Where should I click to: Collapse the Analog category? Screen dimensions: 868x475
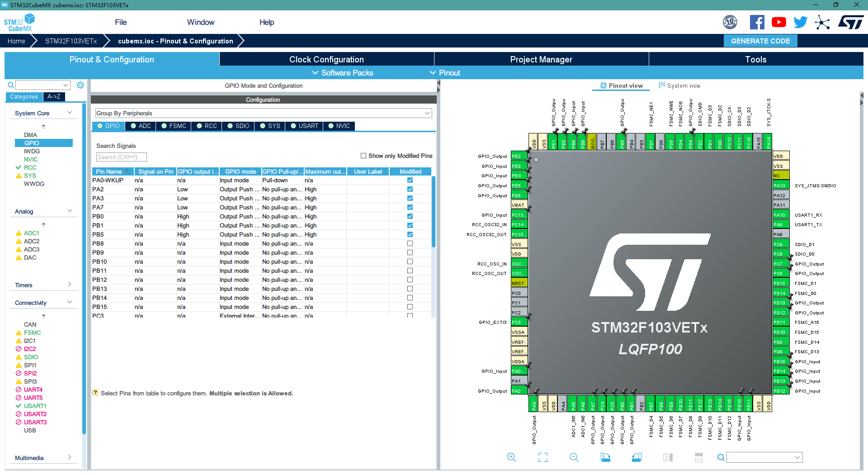70,211
